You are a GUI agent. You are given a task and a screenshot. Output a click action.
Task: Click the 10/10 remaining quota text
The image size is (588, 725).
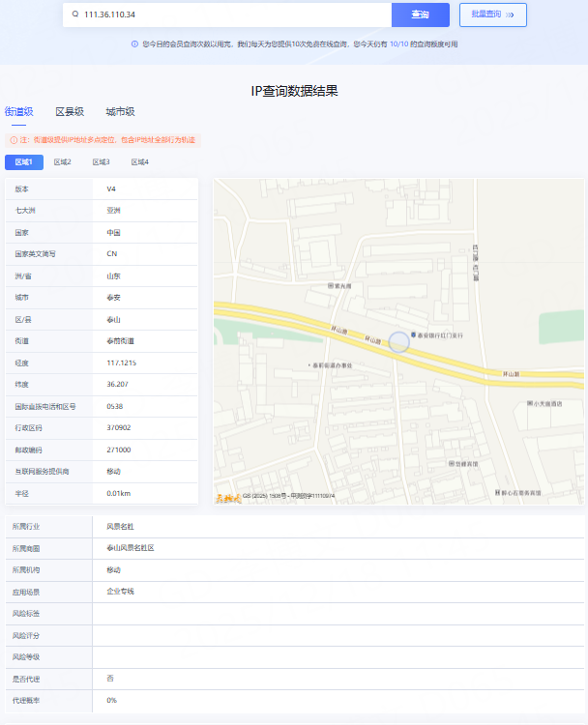(x=398, y=43)
